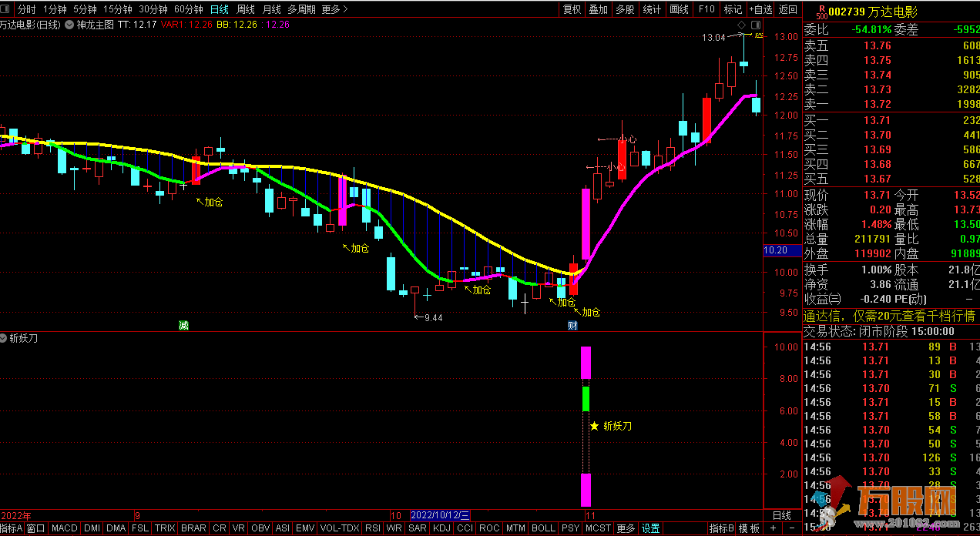Switch to the 周线 weekly chart
The width and height of the screenshot is (980, 536).
[x=246, y=9]
